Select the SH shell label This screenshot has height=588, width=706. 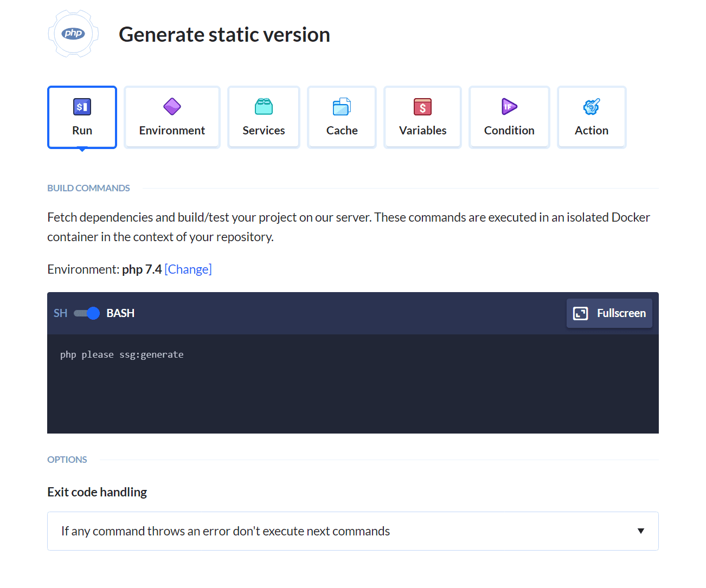pyautogui.click(x=60, y=313)
